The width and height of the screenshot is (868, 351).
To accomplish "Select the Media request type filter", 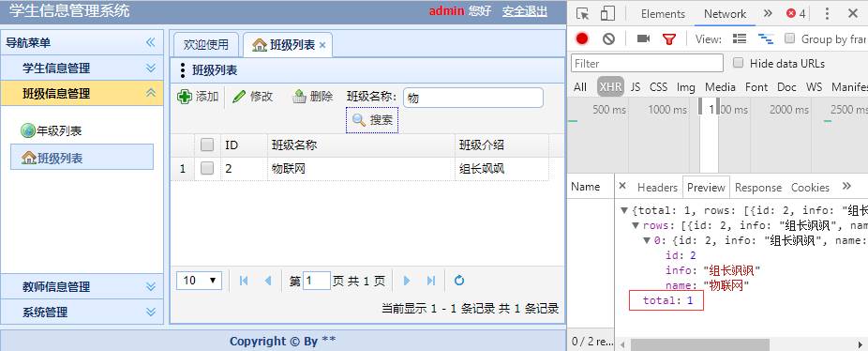I will click(720, 87).
